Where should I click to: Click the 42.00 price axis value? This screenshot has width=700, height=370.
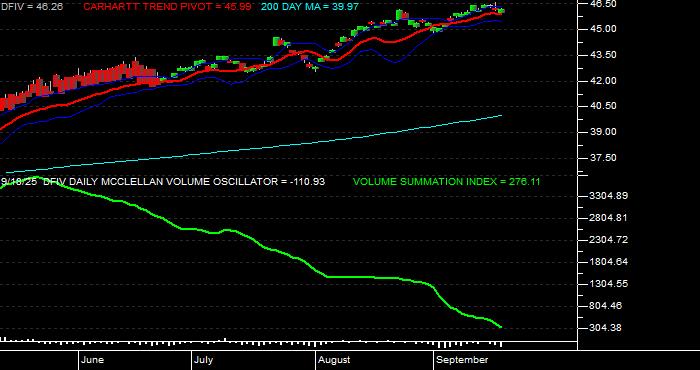point(603,81)
